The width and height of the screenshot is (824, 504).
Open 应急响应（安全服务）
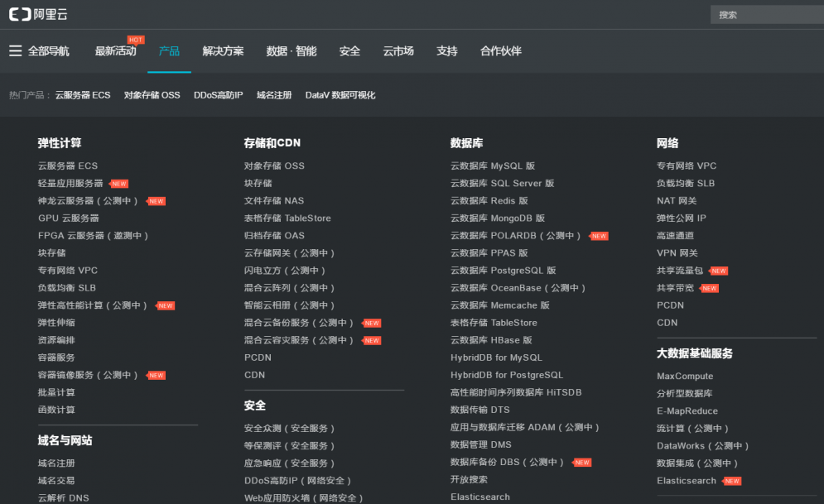click(290, 463)
